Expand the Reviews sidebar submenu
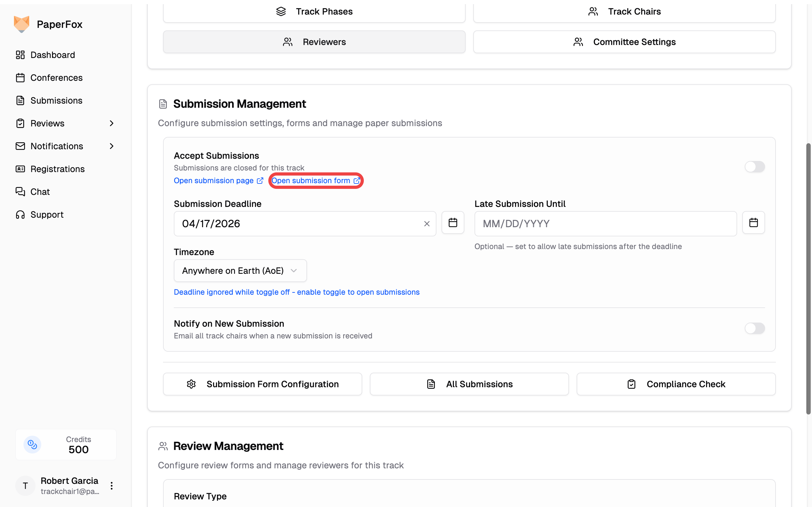 111,123
